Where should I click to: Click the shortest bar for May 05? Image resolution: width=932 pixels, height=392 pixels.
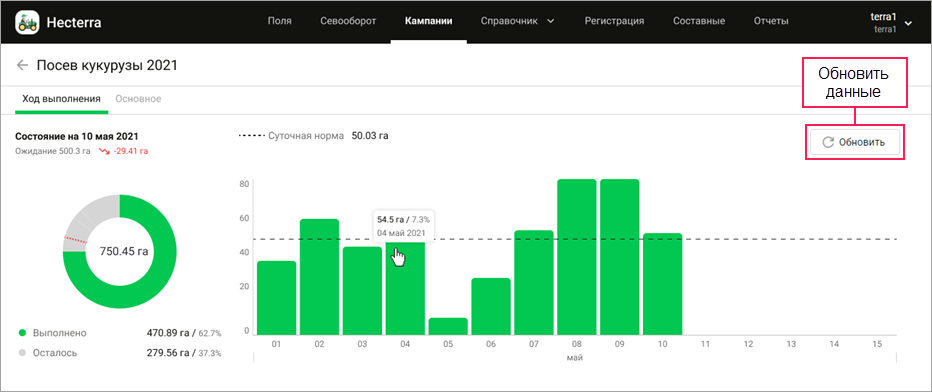click(x=448, y=327)
